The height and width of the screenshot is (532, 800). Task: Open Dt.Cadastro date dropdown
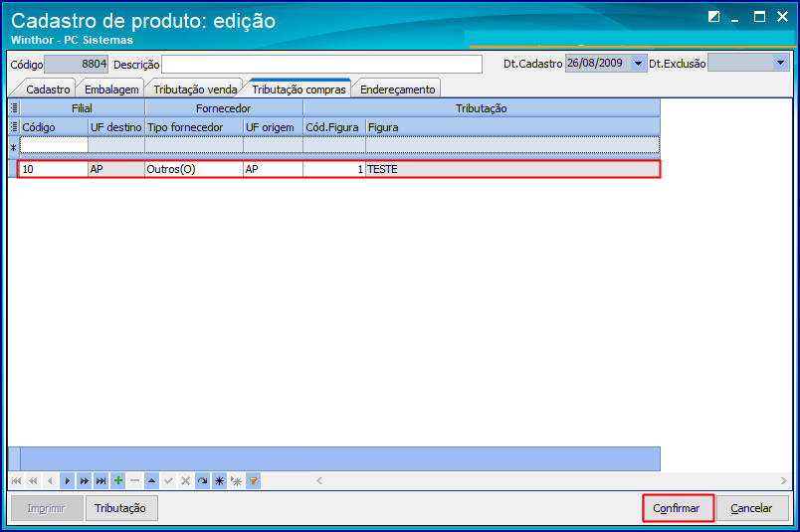pyautogui.click(x=638, y=64)
